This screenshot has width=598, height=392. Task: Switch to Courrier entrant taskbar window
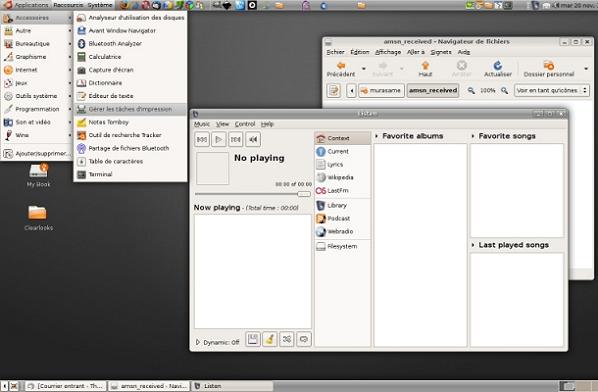(66, 386)
